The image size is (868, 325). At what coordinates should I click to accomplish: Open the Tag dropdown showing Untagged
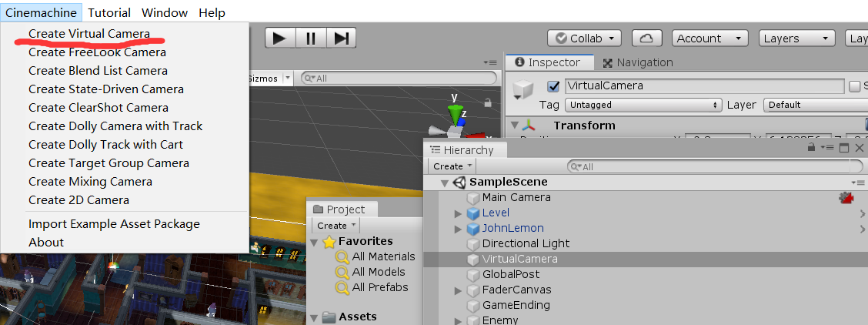(643, 105)
